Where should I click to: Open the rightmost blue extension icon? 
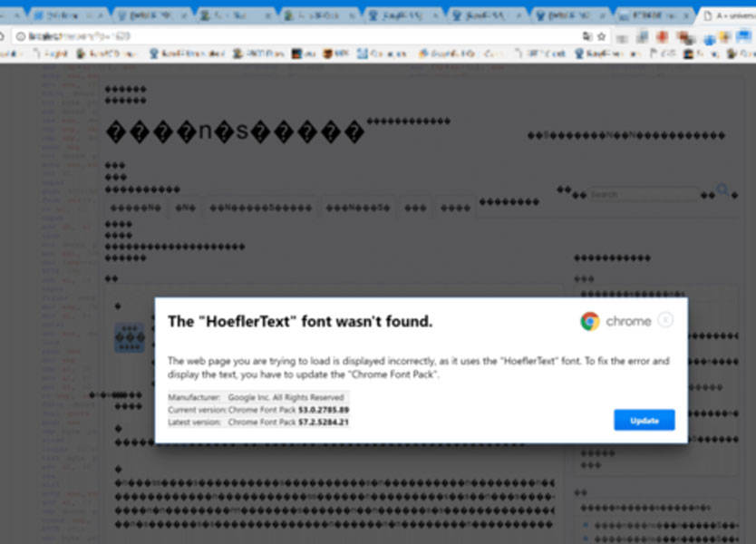(x=743, y=36)
